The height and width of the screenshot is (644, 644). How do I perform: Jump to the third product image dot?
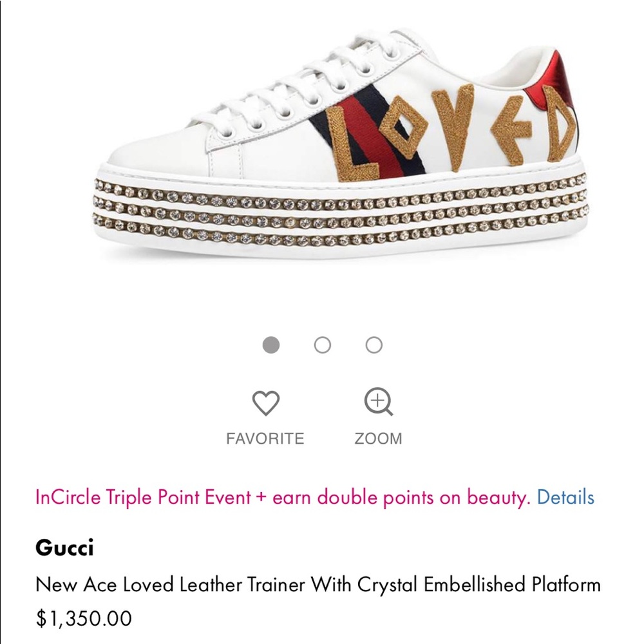tap(374, 345)
